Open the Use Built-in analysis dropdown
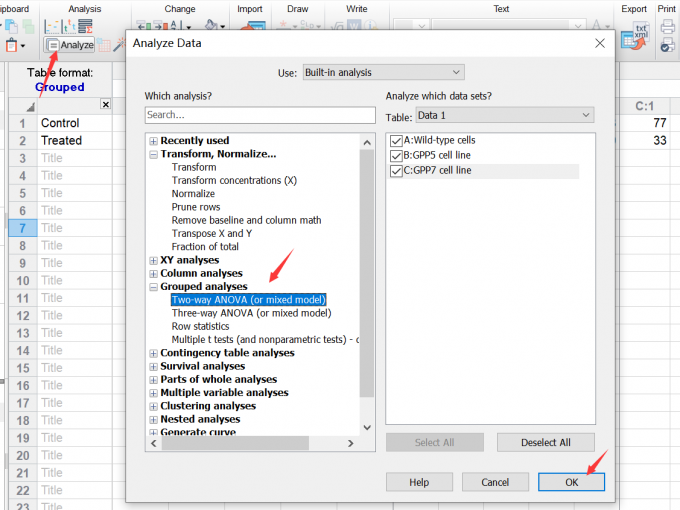The image size is (680, 510). coord(383,72)
